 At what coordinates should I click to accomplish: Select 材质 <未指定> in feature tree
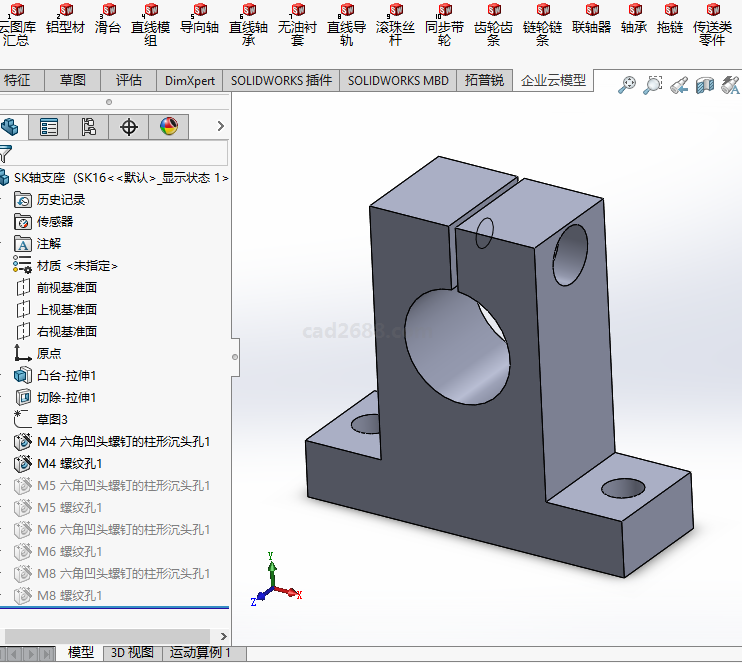click(x=77, y=266)
